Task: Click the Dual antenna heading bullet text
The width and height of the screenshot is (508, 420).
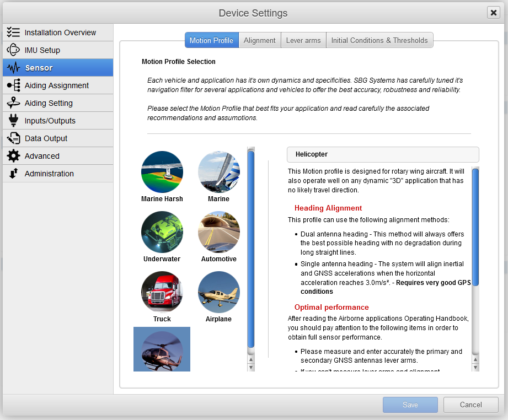Action: (x=382, y=243)
